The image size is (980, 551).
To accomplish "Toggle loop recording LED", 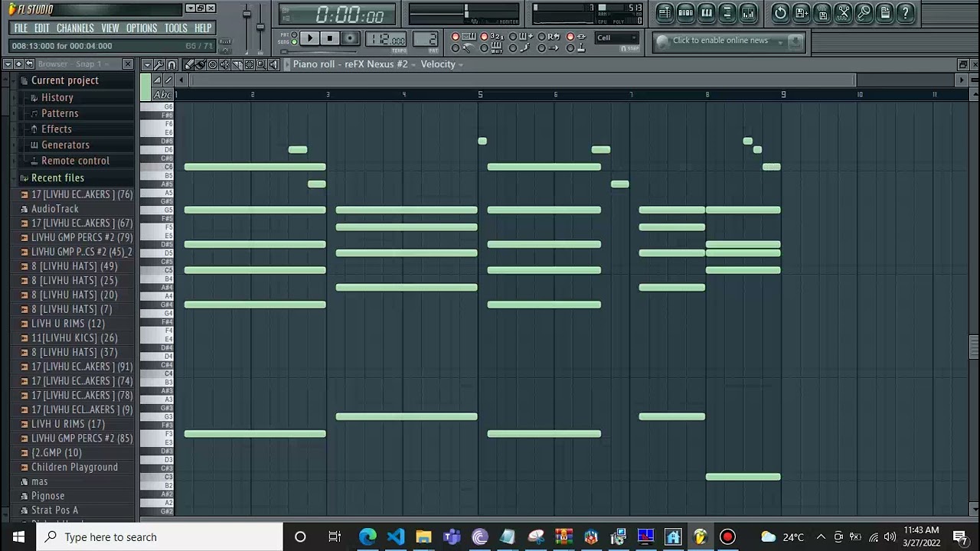I will (541, 37).
